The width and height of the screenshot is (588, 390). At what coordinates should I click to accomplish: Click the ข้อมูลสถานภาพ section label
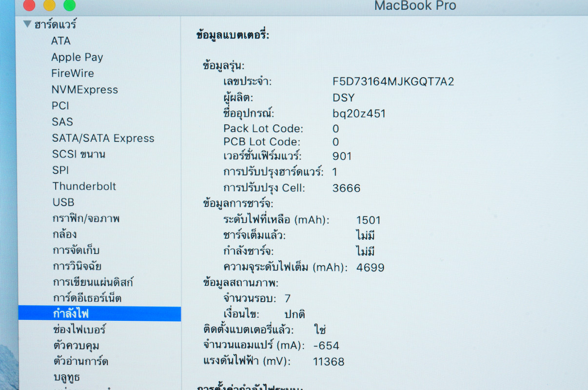point(240,283)
